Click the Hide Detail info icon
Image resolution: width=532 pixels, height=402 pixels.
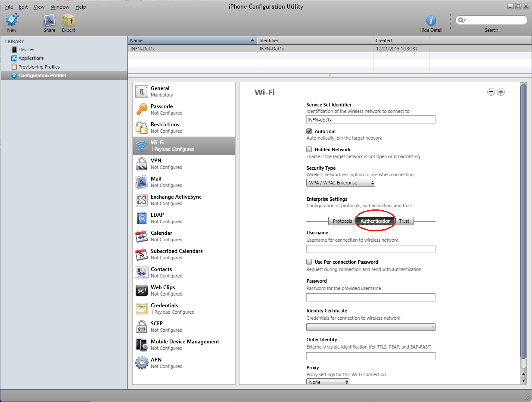[x=431, y=20]
